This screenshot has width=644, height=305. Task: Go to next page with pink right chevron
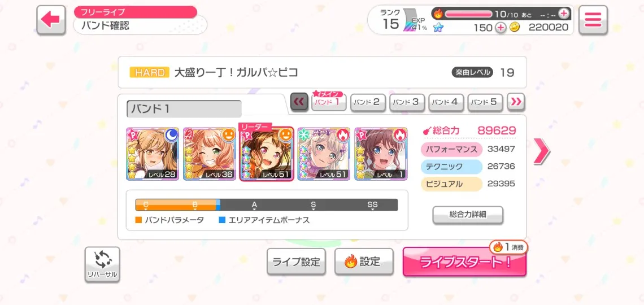click(x=541, y=151)
